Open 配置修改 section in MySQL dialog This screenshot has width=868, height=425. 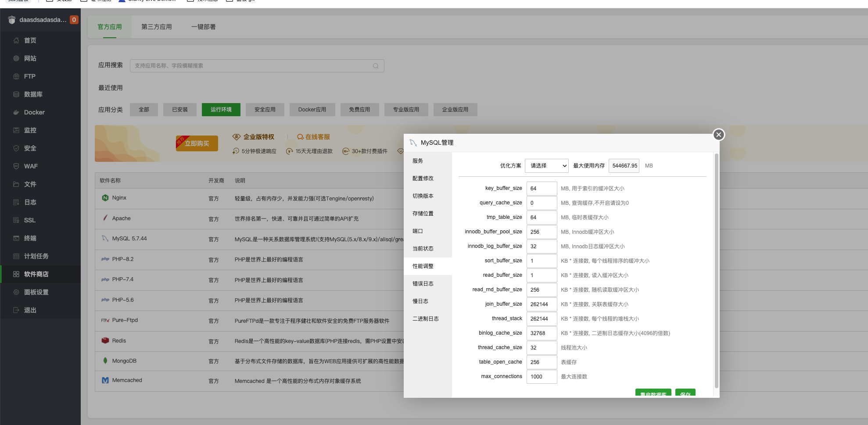point(428,179)
